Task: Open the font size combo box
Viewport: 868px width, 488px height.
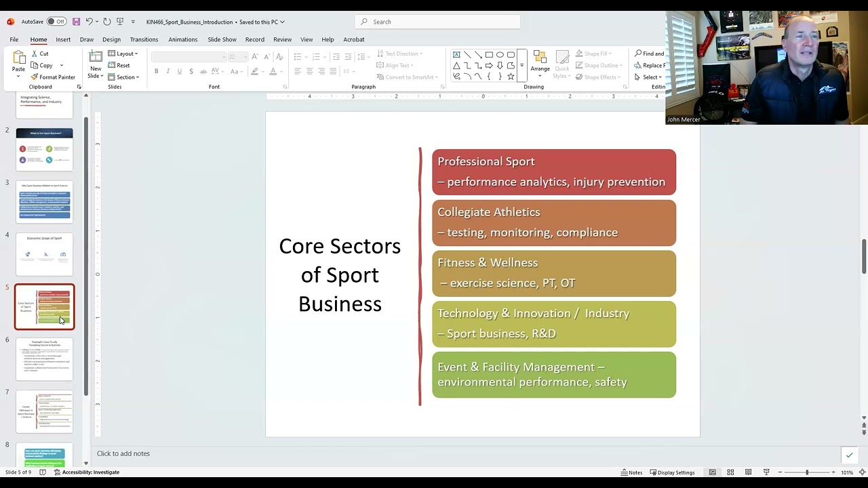Action: 236,56
